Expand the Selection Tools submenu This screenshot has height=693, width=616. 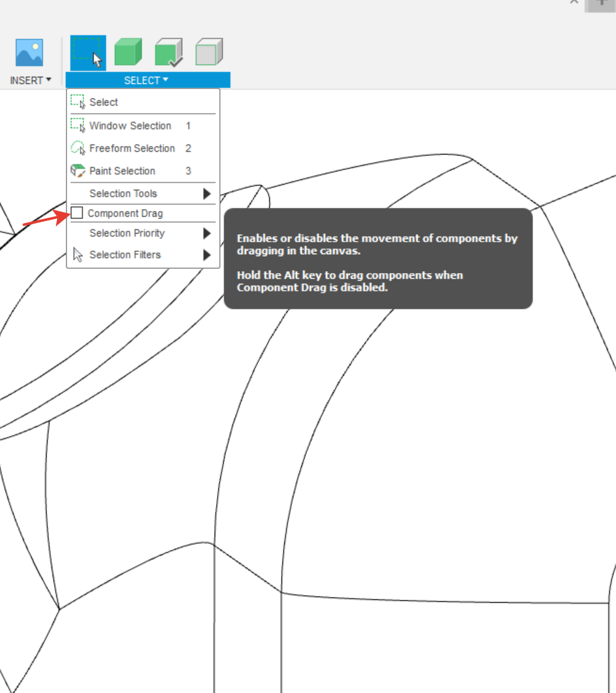pos(143,193)
